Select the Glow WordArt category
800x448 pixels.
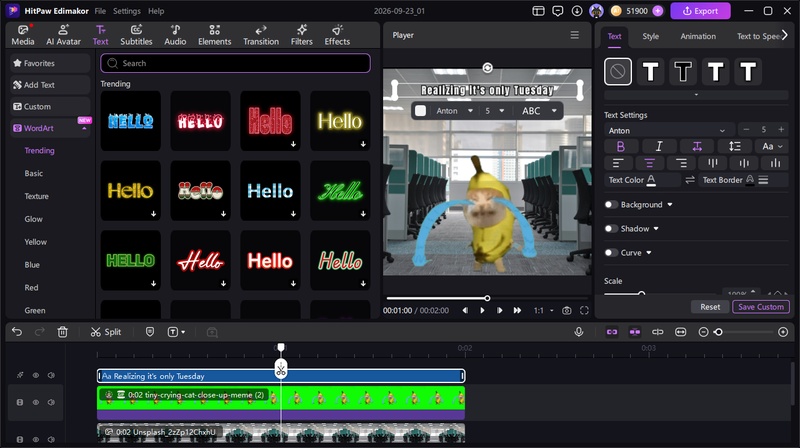34,219
